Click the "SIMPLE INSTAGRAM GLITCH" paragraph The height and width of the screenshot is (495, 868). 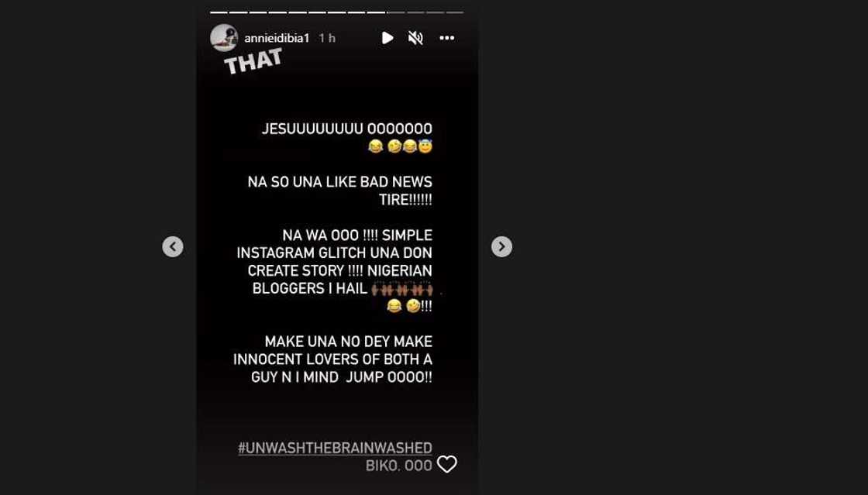(334, 270)
